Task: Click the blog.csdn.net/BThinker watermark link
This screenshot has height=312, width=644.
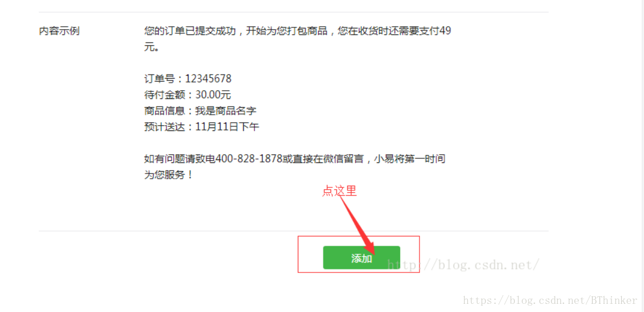Action: pos(550,301)
